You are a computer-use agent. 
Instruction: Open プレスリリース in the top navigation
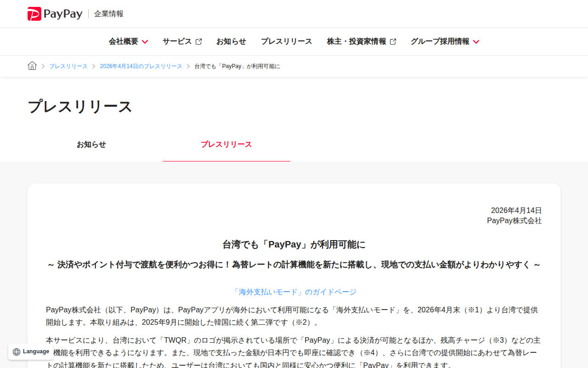(287, 41)
